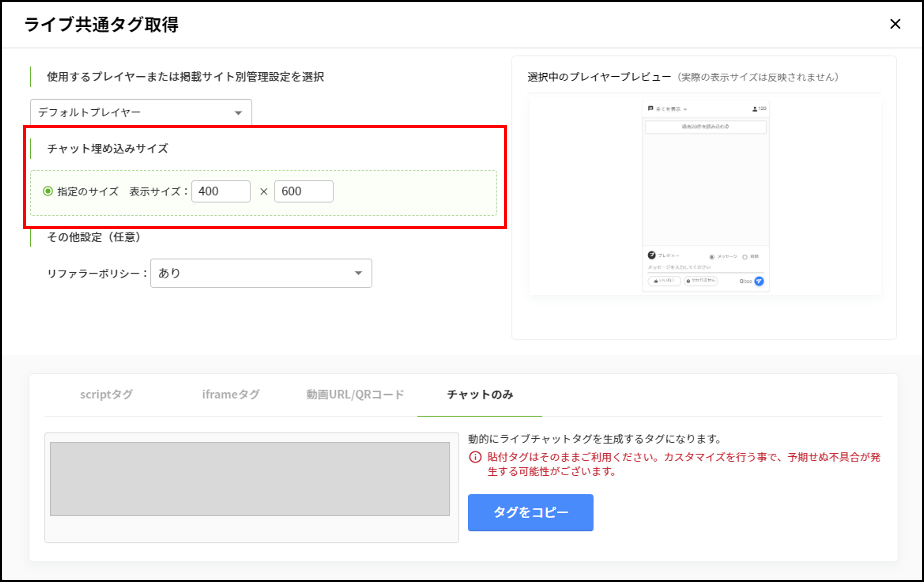Click the width field showing 400
The image size is (924, 582).
(221, 191)
